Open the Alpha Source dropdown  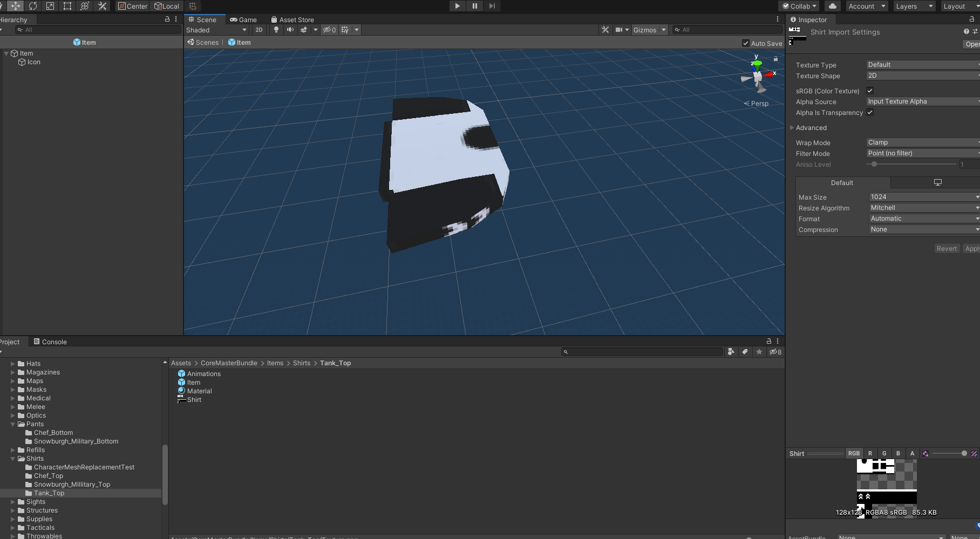click(923, 101)
